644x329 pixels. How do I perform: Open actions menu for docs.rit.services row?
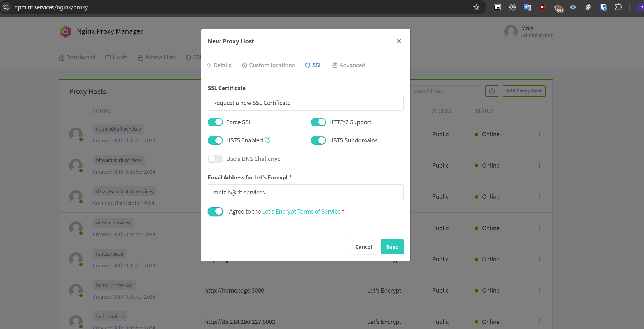pos(539,228)
